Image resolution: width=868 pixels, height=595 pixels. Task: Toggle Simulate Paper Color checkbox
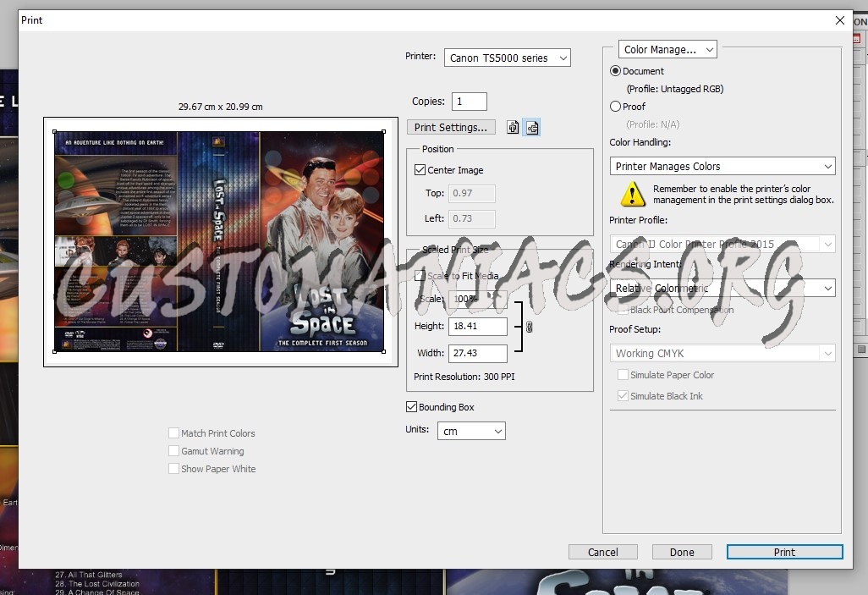(x=623, y=374)
